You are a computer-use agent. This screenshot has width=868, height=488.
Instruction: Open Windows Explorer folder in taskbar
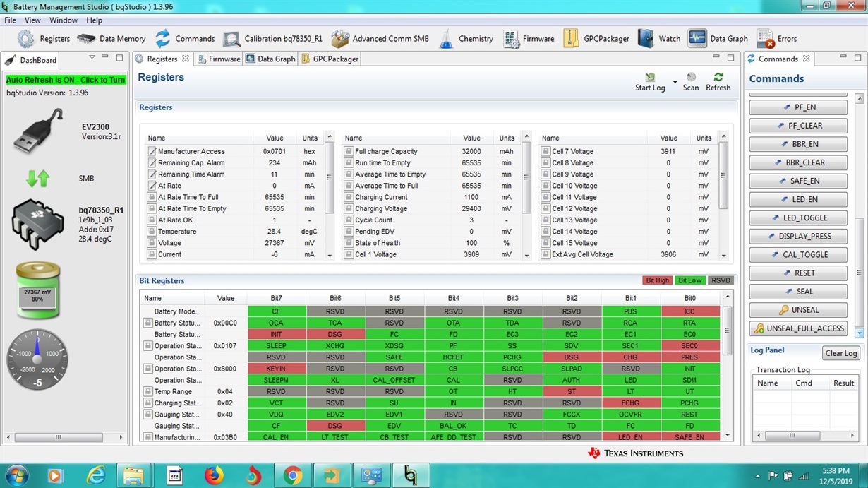point(133,476)
